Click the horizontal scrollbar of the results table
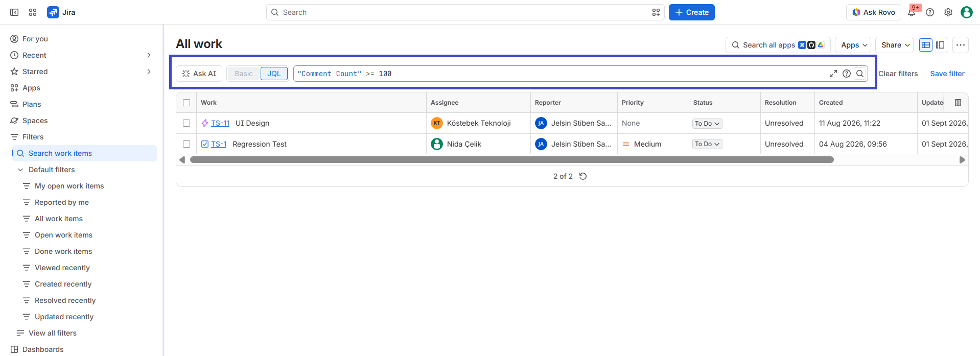980x356 pixels. [x=512, y=160]
